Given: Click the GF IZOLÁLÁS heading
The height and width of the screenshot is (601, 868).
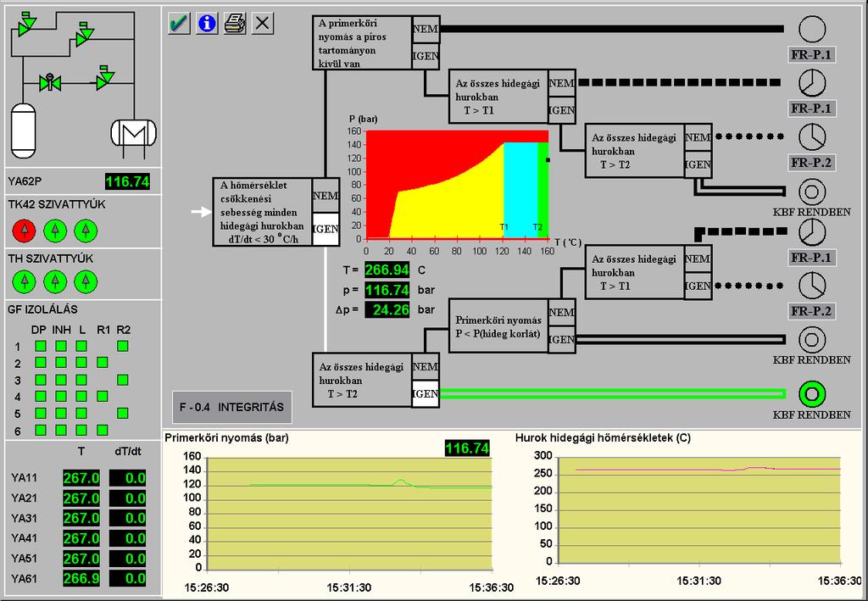Looking at the screenshot, I should tap(42, 309).
